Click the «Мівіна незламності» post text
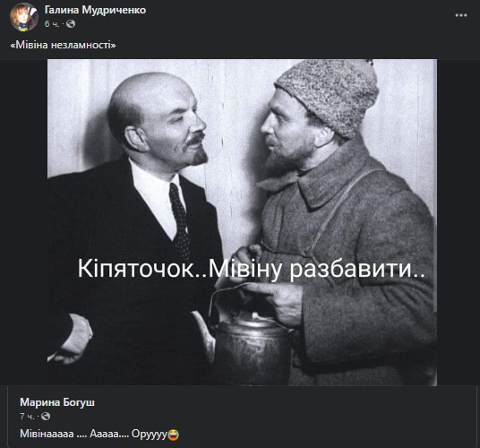Image resolution: width=480 pixels, height=448 pixels. 63,45
